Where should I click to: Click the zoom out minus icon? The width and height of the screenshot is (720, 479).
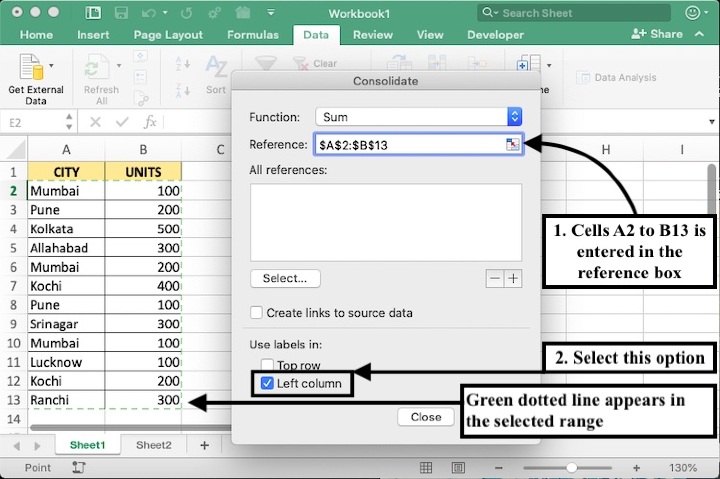499,468
